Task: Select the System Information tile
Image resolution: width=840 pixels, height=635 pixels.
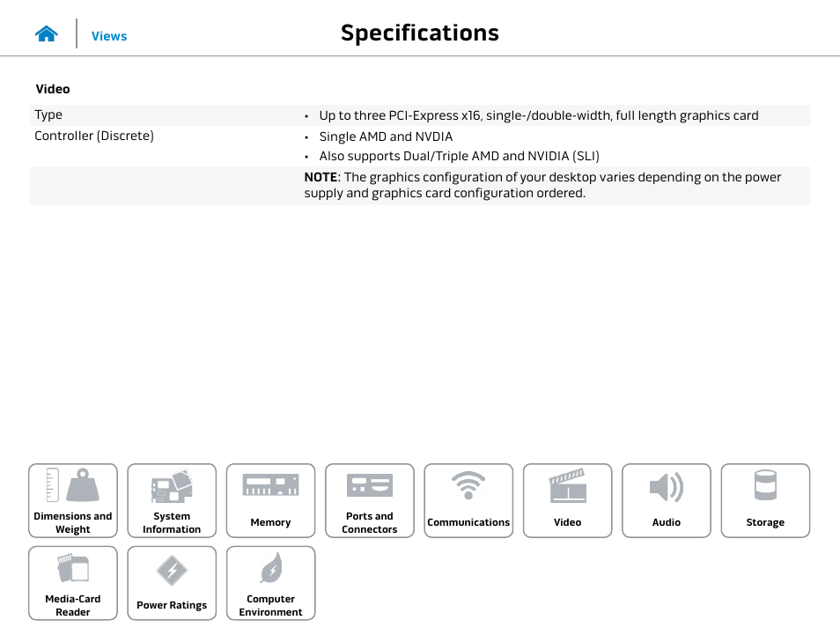Action: (x=172, y=500)
